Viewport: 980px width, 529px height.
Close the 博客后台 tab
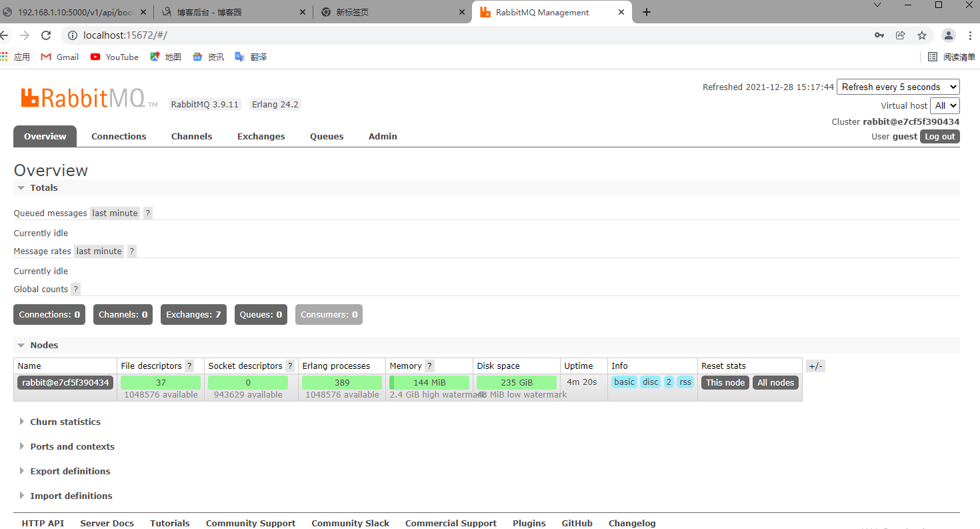(x=303, y=12)
